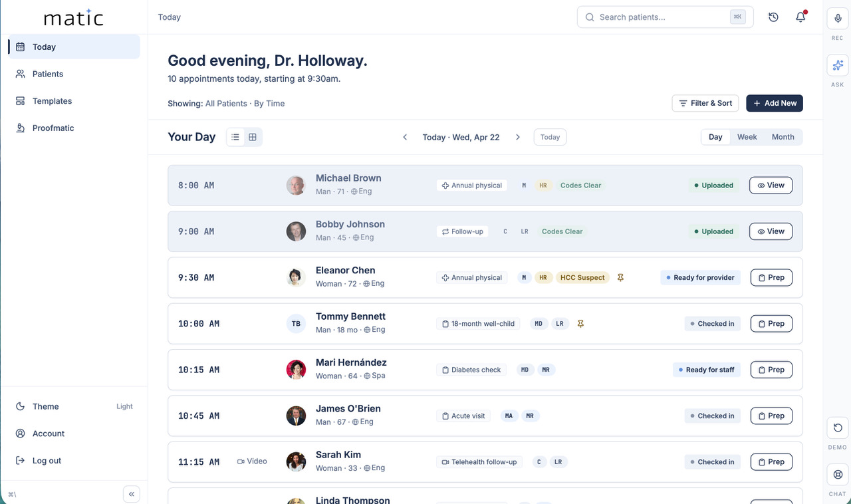Click Michael Brown's avatar photo
The width and height of the screenshot is (851, 504).
pyautogui.click(x=296, y=186)
